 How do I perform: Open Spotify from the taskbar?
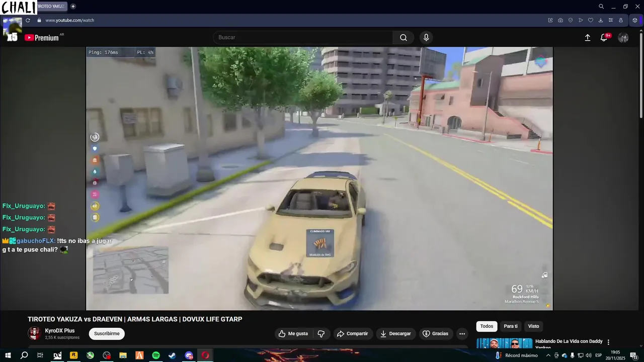click(156, 355)
